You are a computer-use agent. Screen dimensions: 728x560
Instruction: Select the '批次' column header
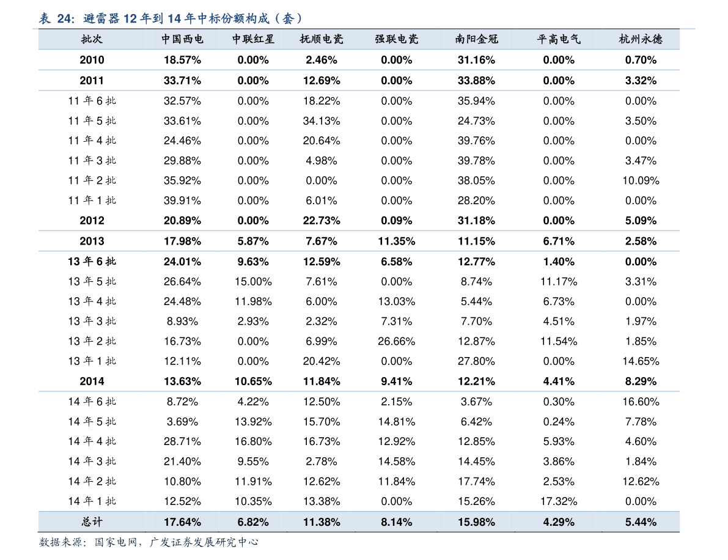92,39
